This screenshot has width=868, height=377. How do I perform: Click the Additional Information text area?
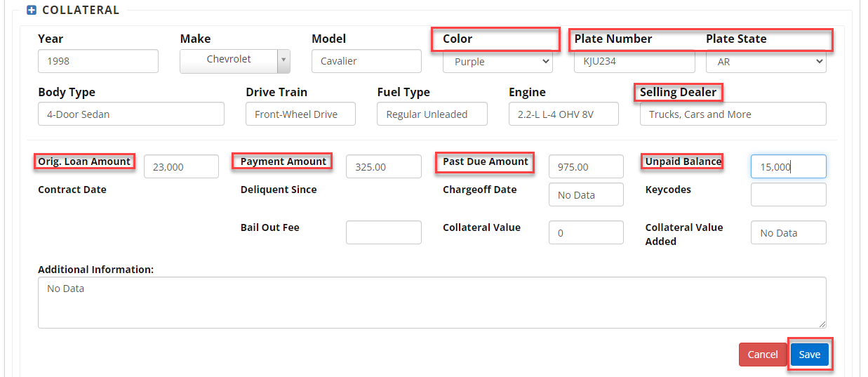point(432,303)
